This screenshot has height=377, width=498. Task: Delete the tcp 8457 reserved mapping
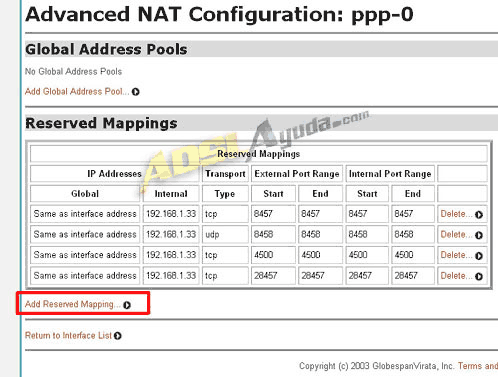pos(456,214)
